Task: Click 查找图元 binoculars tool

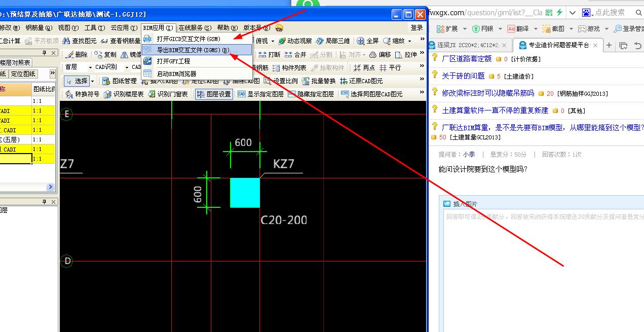Action: [x=79, y=41]
